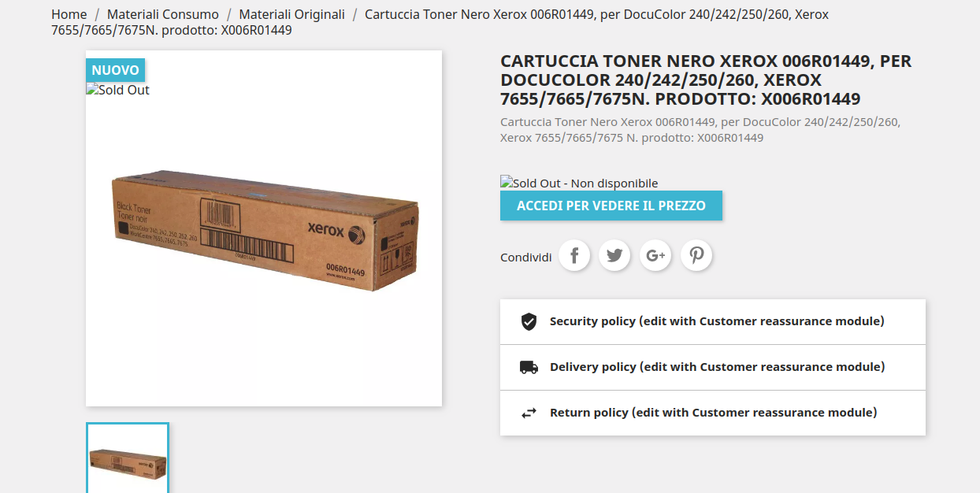Open Materiali Originali breadcrumb
The height and width of the screenshot is (493, 980).
click(x=291, y=14)
